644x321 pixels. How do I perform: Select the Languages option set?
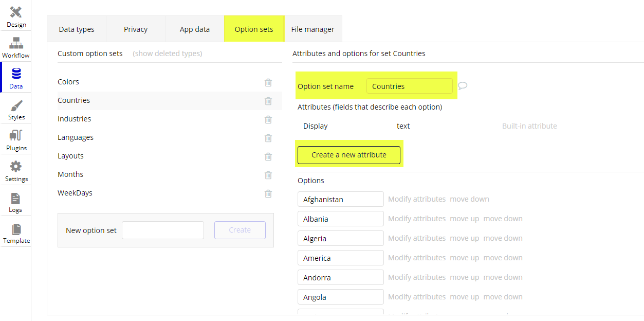(75, 137)
